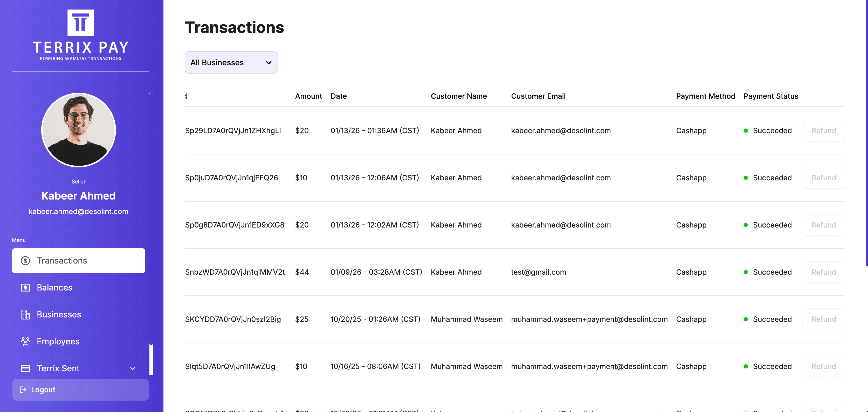This screenshot has width=868, height=412.
Task: Refund the $25 Muhammad Waseem transaction
Action: pyautogui.click(x=824, y=319)
